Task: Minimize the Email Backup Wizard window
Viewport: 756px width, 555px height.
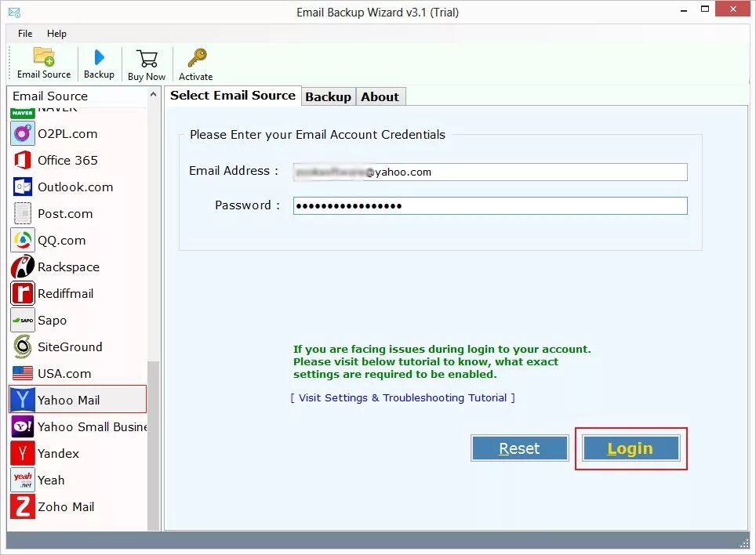Action: point(684,9)
